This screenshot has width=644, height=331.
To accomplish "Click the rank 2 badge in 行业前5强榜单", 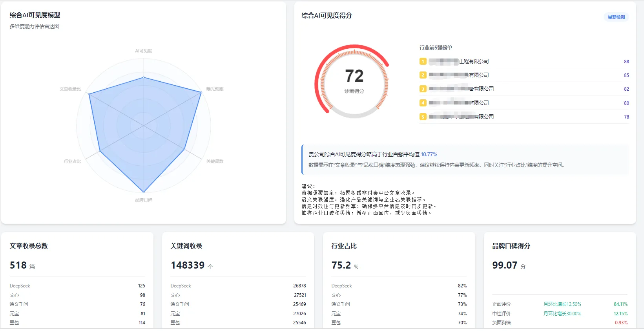I will coord(423,75).
